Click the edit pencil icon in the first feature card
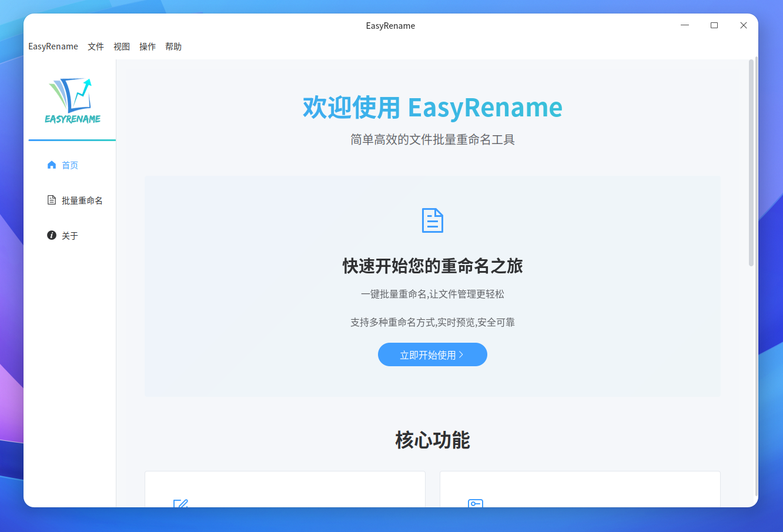This screenshot has height=532, width=783. pyautogui.click(x=180, y=503)
